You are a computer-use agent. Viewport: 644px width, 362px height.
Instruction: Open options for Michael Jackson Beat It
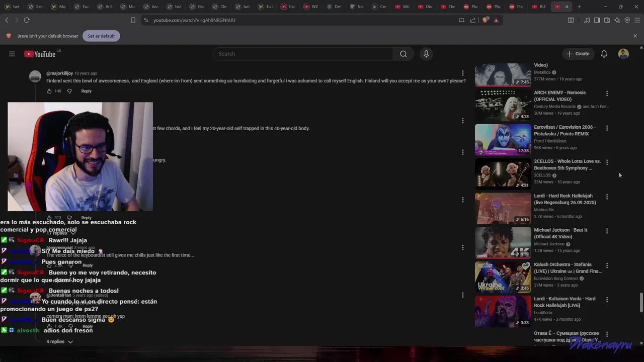pos(607,231)
